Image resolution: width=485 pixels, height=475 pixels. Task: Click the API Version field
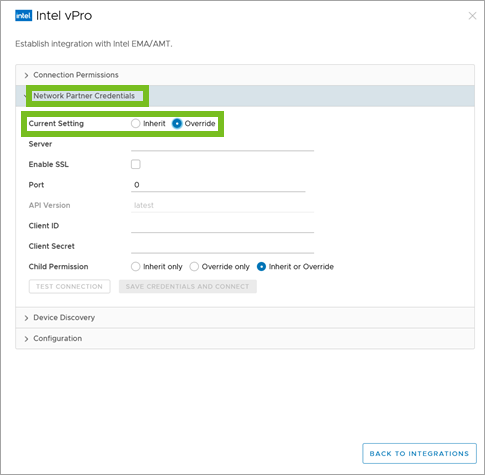pyautogui.click(x=222, y=206)
